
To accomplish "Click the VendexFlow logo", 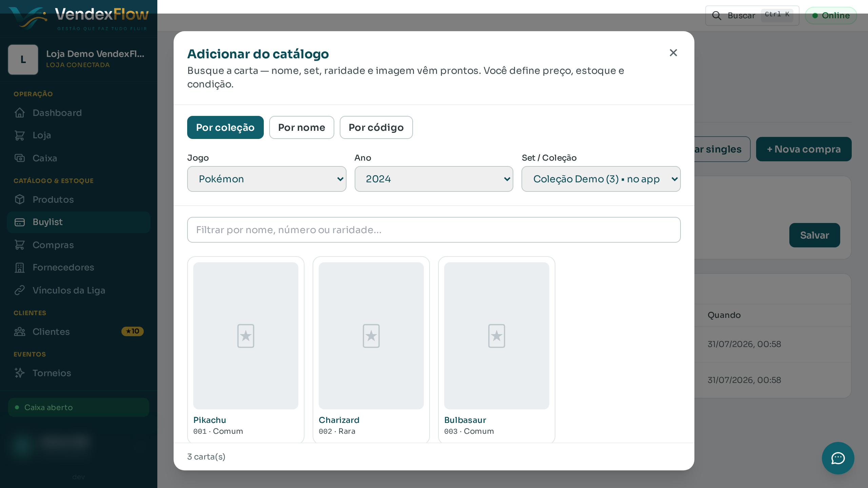I will coord(79,18).
